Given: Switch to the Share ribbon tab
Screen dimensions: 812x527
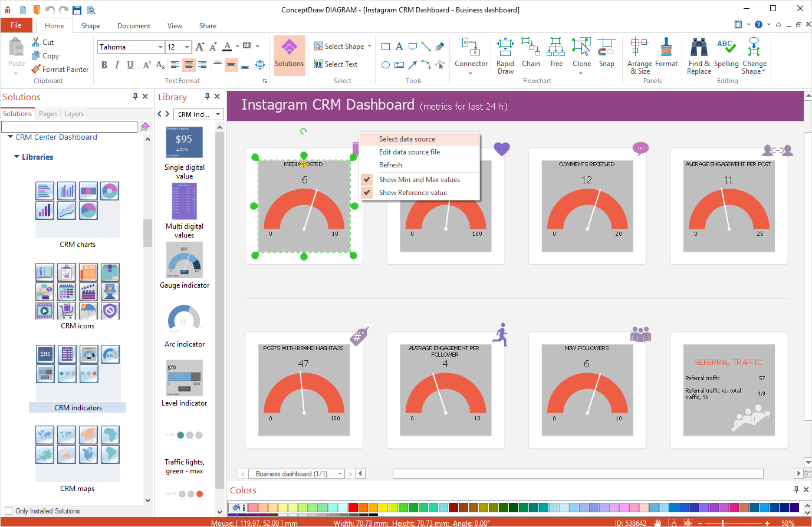Looking at the screenshot, I should 208,26.
